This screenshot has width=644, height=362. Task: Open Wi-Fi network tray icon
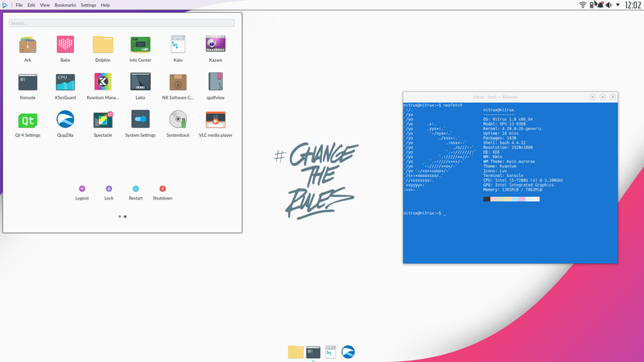pyautogui.click(x=582, y=5)
